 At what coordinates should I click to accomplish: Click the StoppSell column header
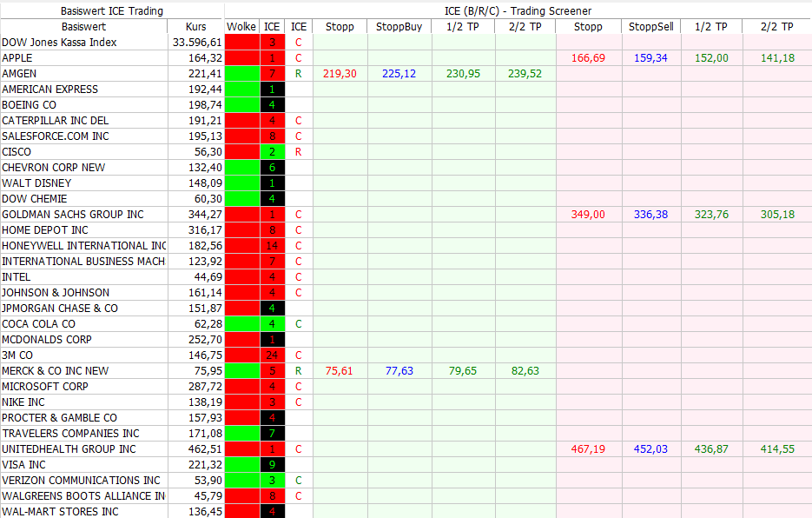tap(651, 27)
